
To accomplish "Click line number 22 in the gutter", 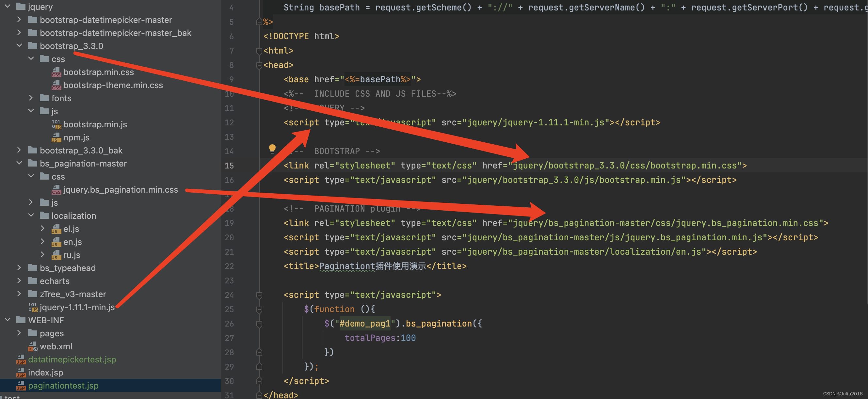I will pyautogui.click(x=229, y=266).
